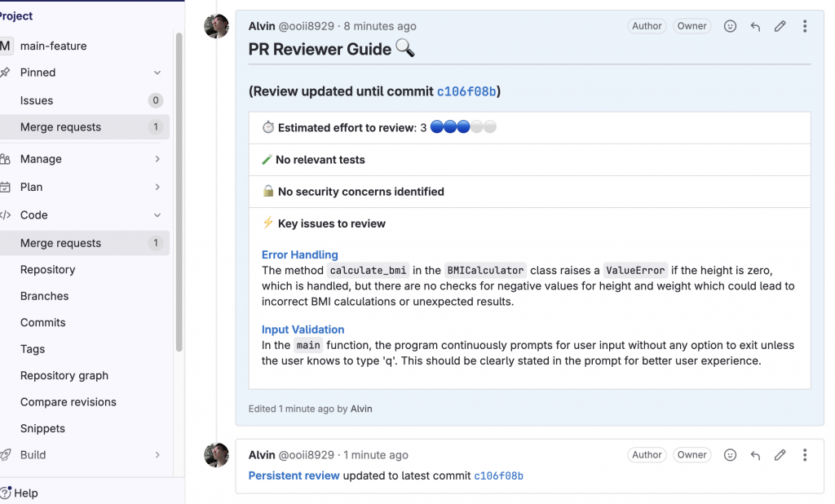Click the sidebar vertical scrollbar
Viewport: 835px width, 504px height.
click(x=179, y=192)
